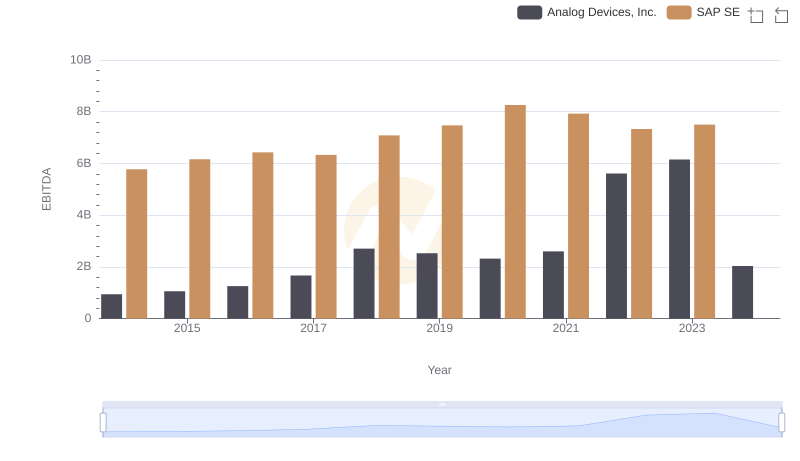Click the tallest SAP SE bar for 2020
Image resolution: width=800 pixels, height=461 pixels.
pos(515,212)
